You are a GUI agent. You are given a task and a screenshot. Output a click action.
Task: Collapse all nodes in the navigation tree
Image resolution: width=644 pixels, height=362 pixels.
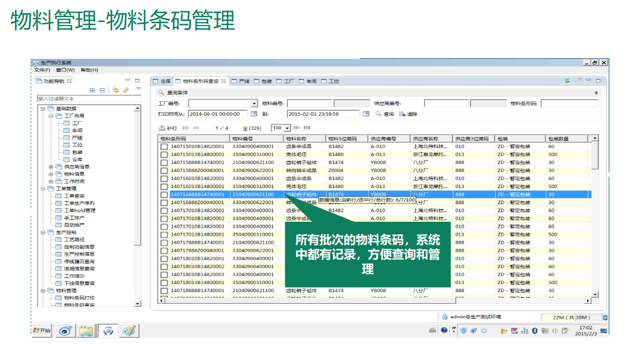[103, 90]
